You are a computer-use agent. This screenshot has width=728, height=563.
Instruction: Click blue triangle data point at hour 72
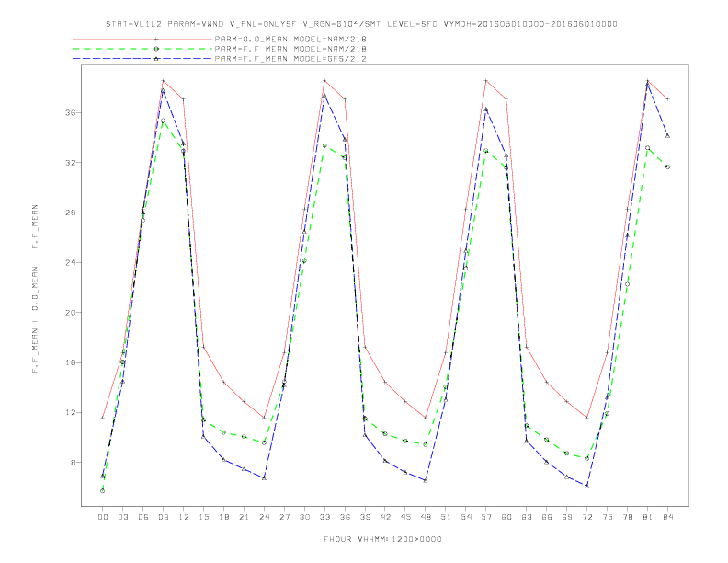(586, 487)
